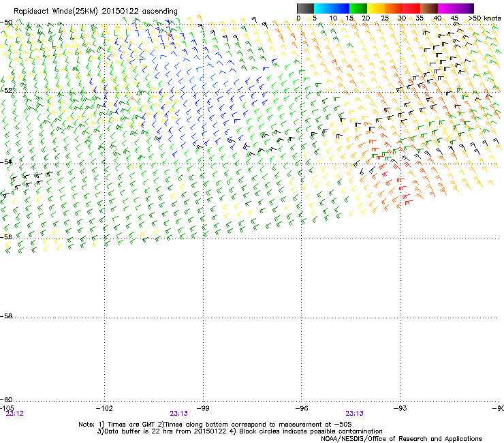Click the purple 23:13 time near -93
Screen dimensions: 504x443
tap(355, 414)
